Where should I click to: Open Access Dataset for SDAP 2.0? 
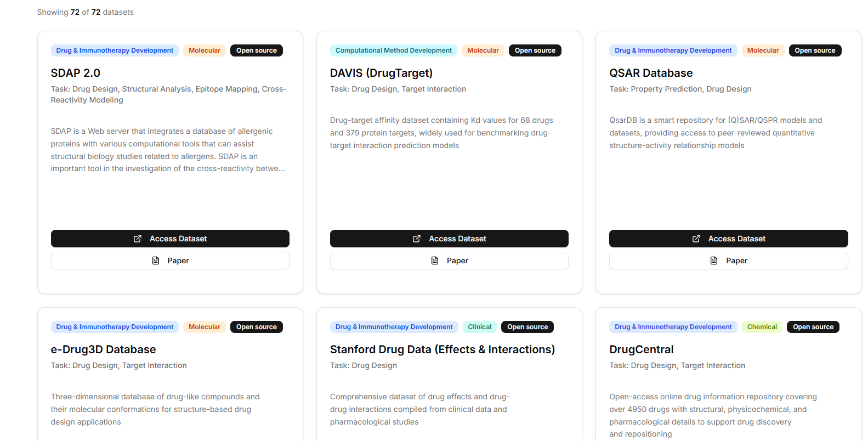click(x=170, y=239)
